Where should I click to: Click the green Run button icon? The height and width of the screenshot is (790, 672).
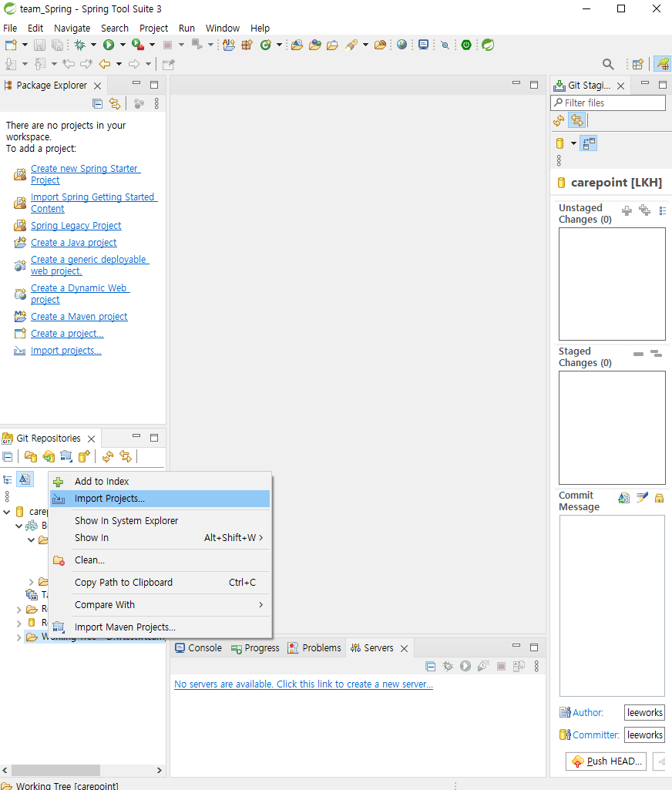click(109, 45)
